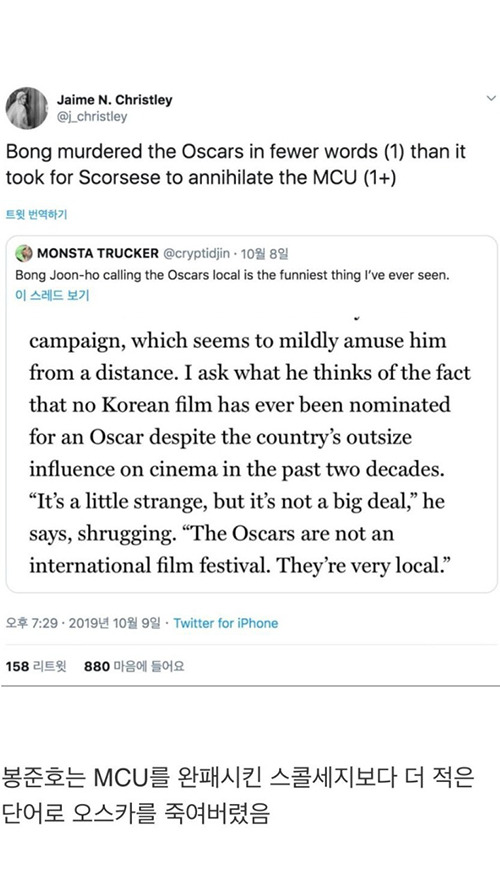View the 880 마음에 들어요 likes list
The width and height of the screenshot is (500, 887).
(x=134, y=666)
